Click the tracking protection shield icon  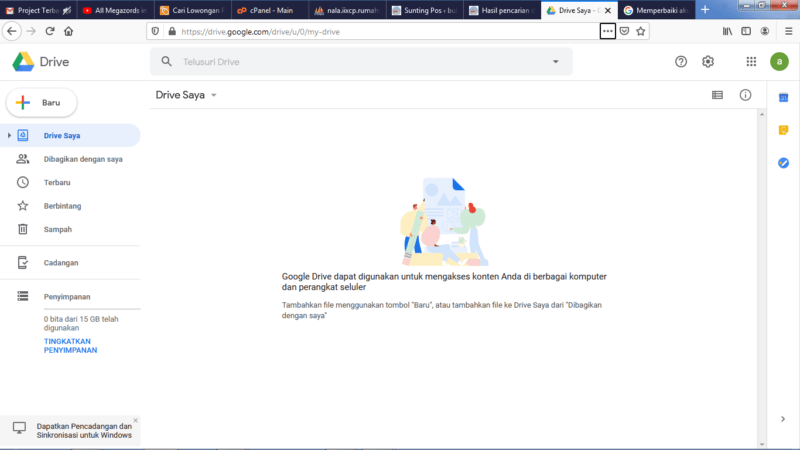coord(155,31)
